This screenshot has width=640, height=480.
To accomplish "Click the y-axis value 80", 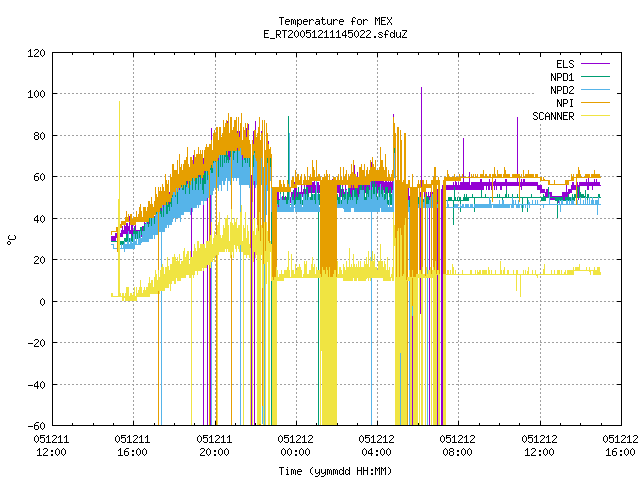I will [39, 136].
